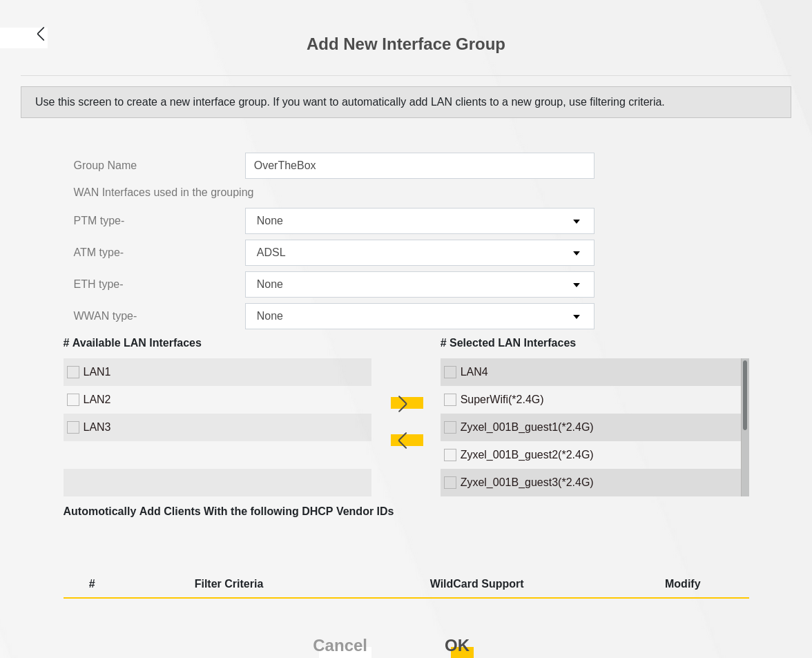Tick Zyxel_001B_guest3 checkbox
This screenshot has width=812, height=658.
(450, 483)
